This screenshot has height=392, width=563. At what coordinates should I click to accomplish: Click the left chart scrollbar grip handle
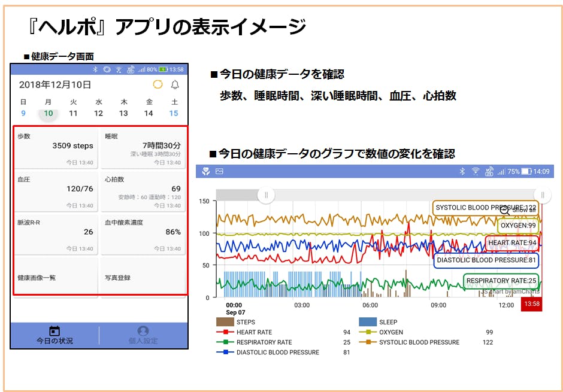pyautogui.click(x=266, y=195)
